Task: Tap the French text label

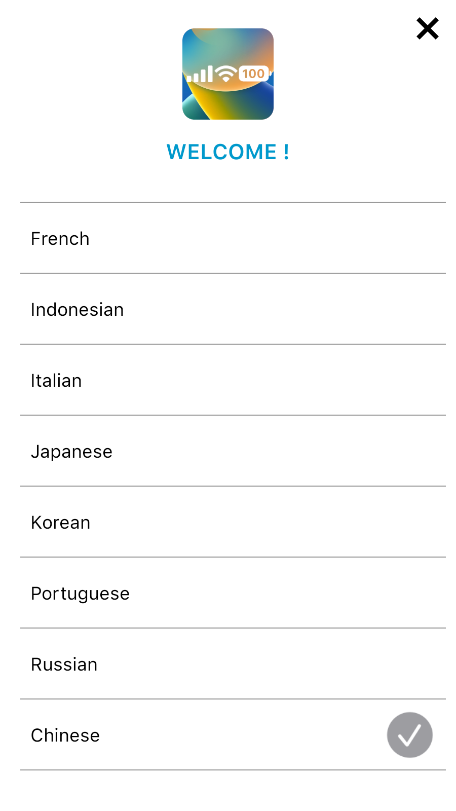Action: (60, 238)
